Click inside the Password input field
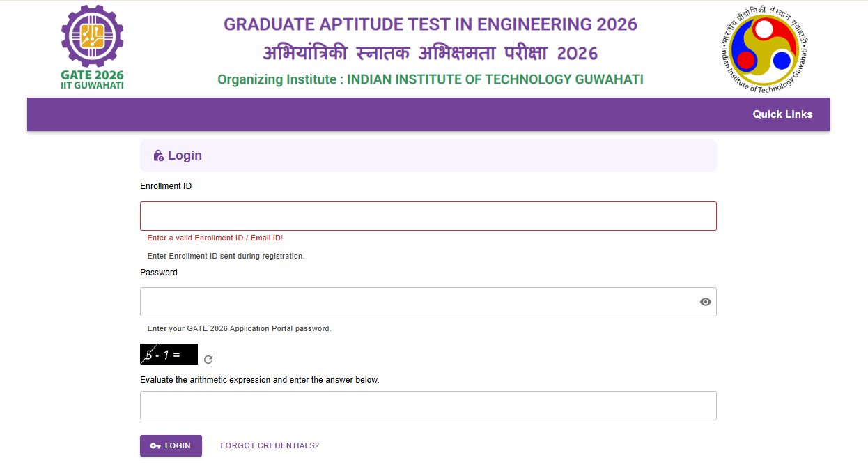Viewport: 868px width, 474px height. click(x=418, y=301)
